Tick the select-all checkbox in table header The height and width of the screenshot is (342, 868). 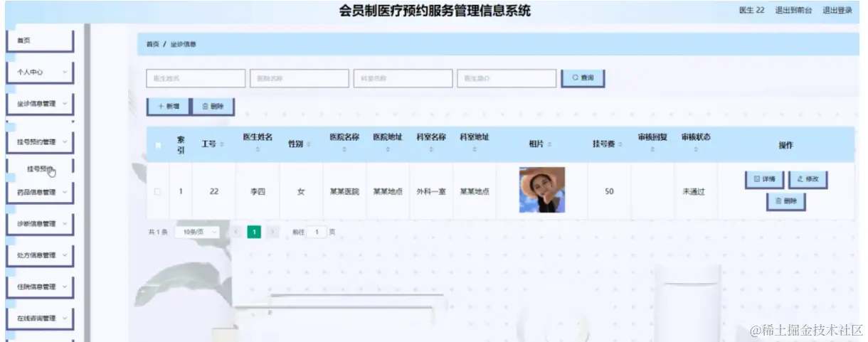pos(157,145)
